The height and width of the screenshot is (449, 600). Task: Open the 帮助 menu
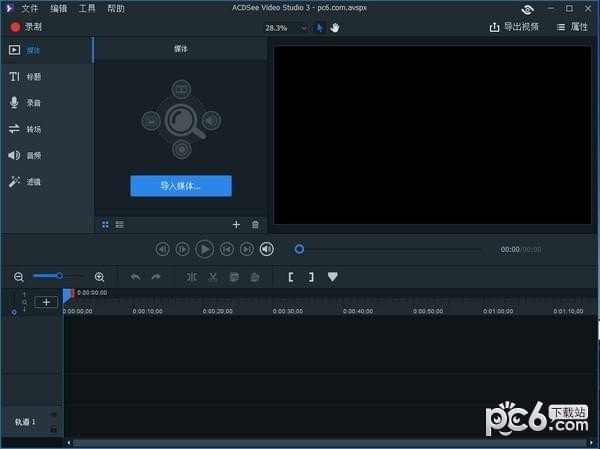coord(116,8)
